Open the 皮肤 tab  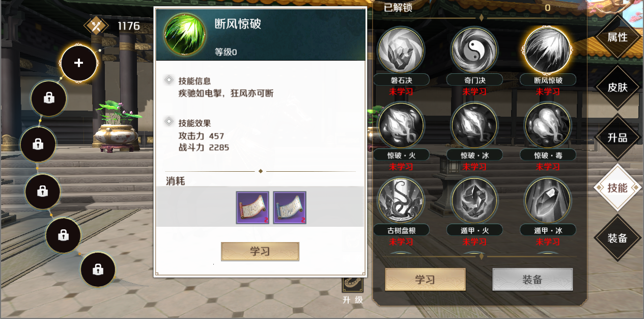pos(618,87)
